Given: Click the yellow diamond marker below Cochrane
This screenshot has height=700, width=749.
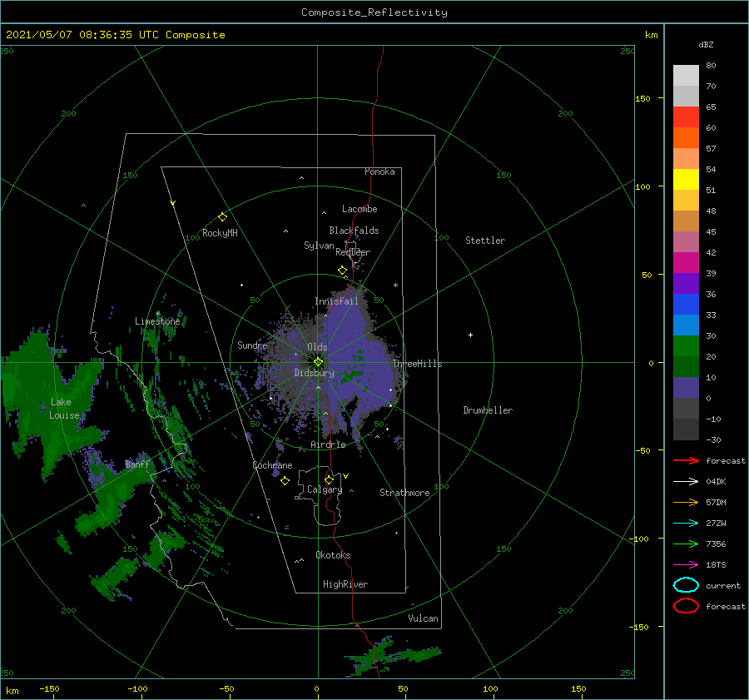Looking at the screenshot, I should 285,481.
